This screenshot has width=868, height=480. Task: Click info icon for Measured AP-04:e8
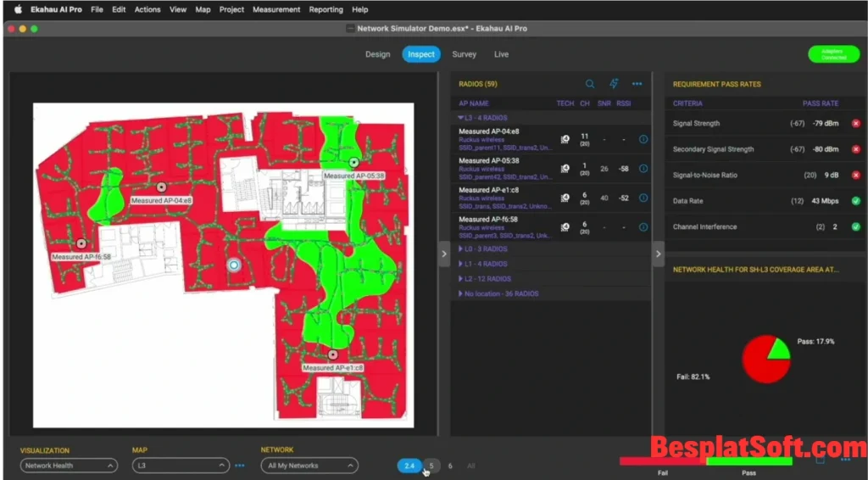tap(643, 139)
